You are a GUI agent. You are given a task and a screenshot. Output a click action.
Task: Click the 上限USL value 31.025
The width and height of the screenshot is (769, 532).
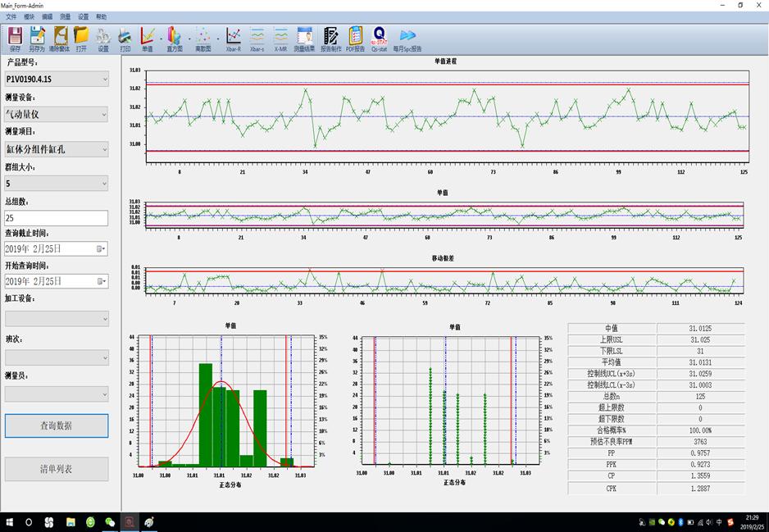point(700,340)
